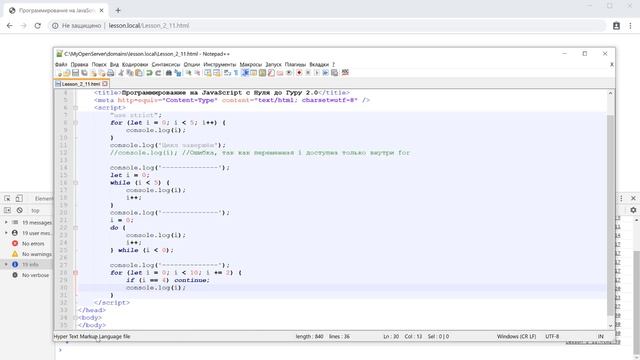
Task: Redo the edit via toolbar arrow
Action: (158, 73)
